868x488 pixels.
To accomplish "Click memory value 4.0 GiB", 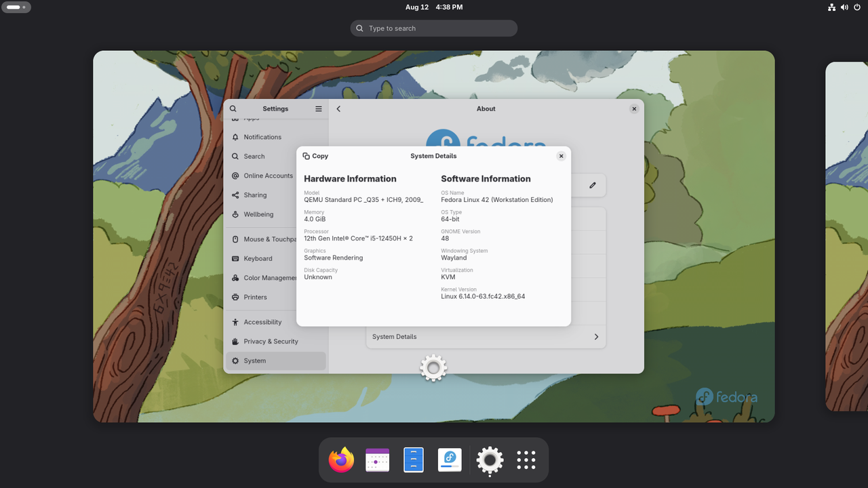I will tap(315, 219).
